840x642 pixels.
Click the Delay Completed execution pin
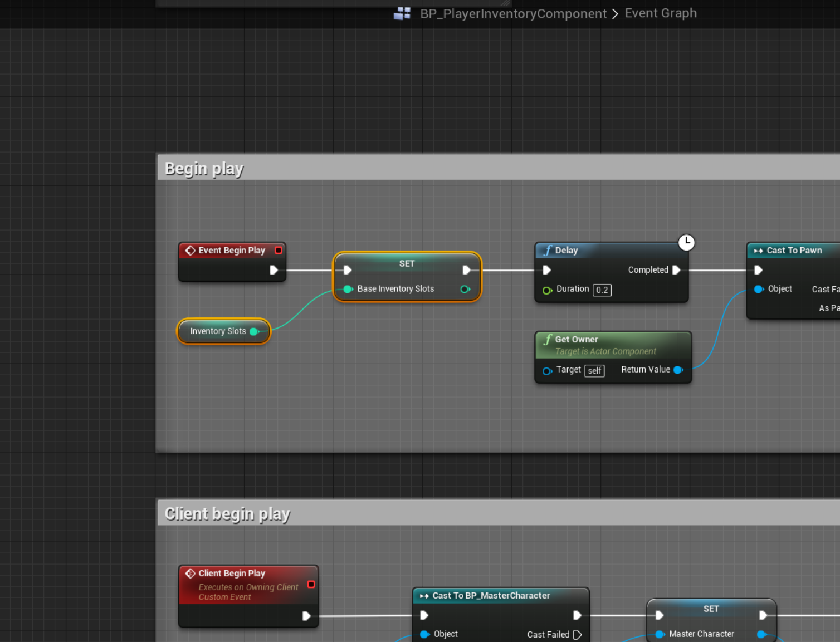pyautogui.click(x=676, y=270)
